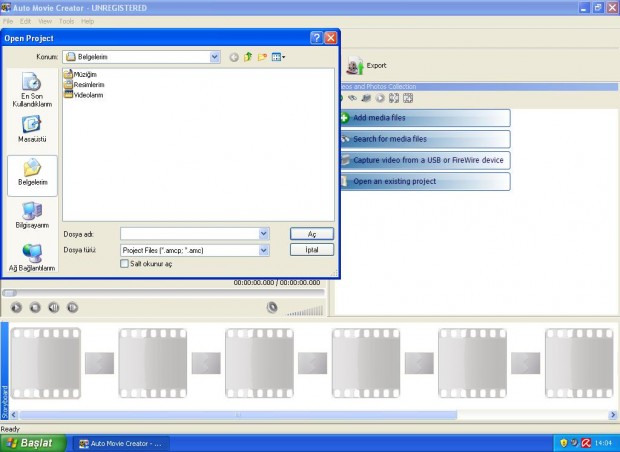The image size is (620, 452).
Task: Click the storyboard scroll left arrow
Action: (x=14, y=415)
